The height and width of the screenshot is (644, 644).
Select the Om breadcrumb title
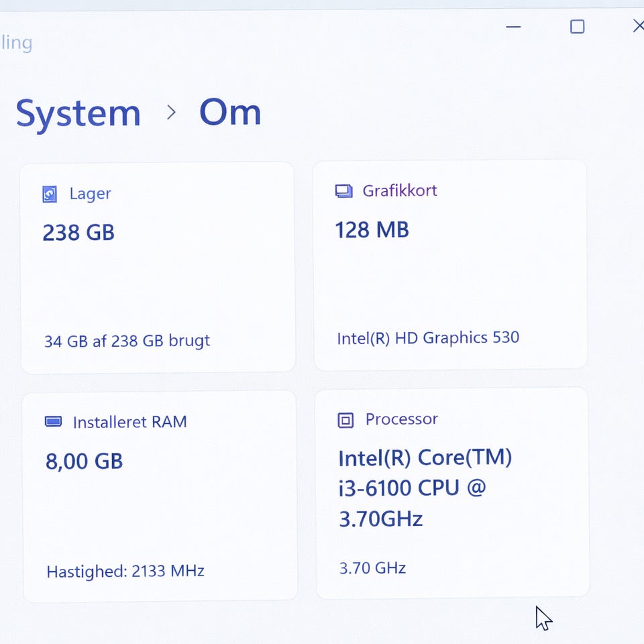(229, 112)
